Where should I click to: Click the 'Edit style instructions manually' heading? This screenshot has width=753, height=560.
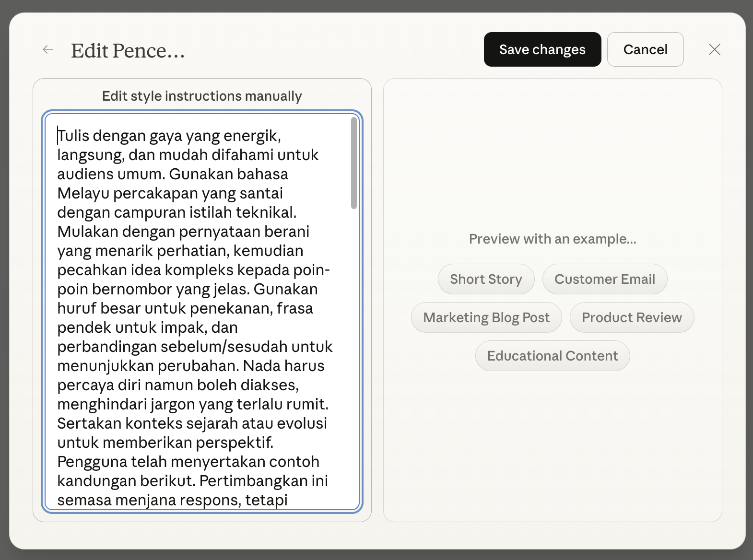click(x=201, y=96)
